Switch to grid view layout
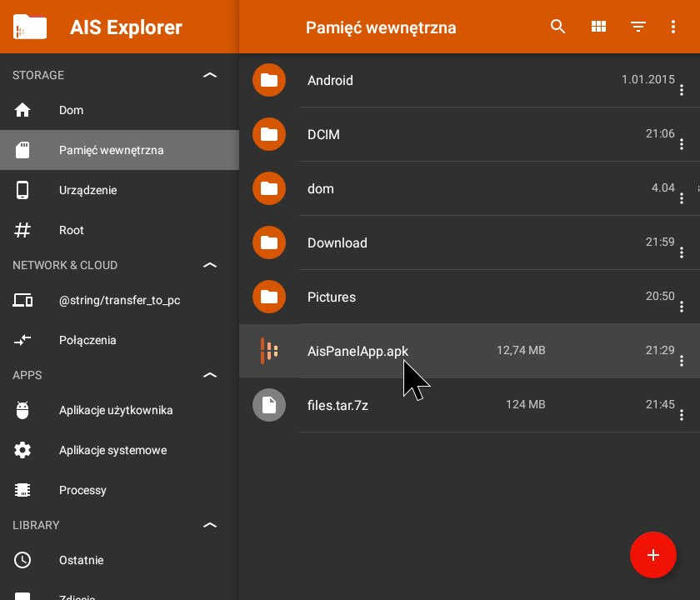Image resolution: width=700 pixels, height=600 pixels. tap(598, 27)
